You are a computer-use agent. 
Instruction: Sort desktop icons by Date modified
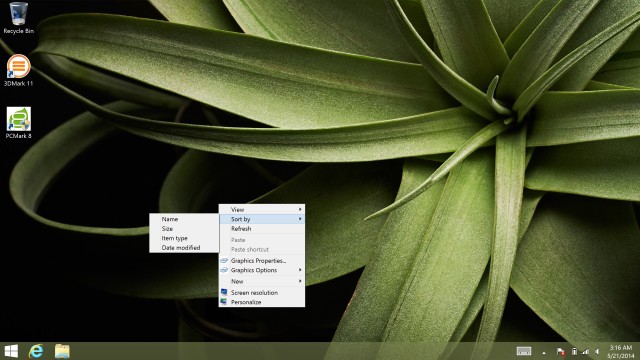(x=184, y=248)
